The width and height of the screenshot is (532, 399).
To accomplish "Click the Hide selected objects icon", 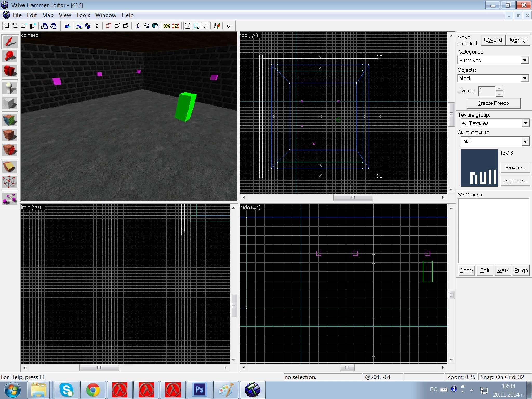I will [x=108, y=26].
